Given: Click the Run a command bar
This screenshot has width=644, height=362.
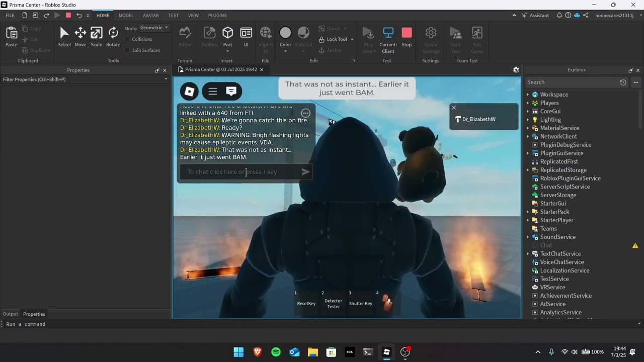Looking at the screenshot, I should (x=322, y=324).
